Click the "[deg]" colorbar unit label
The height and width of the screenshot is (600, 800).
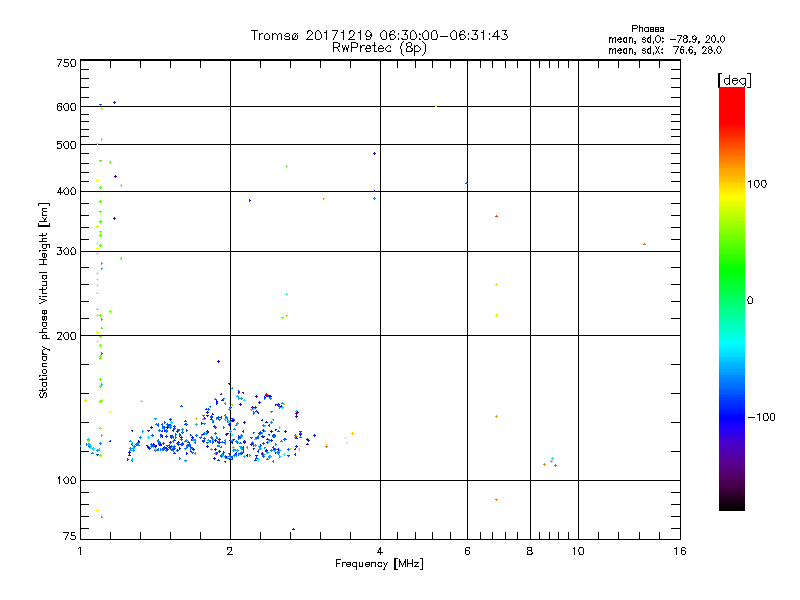734,80
